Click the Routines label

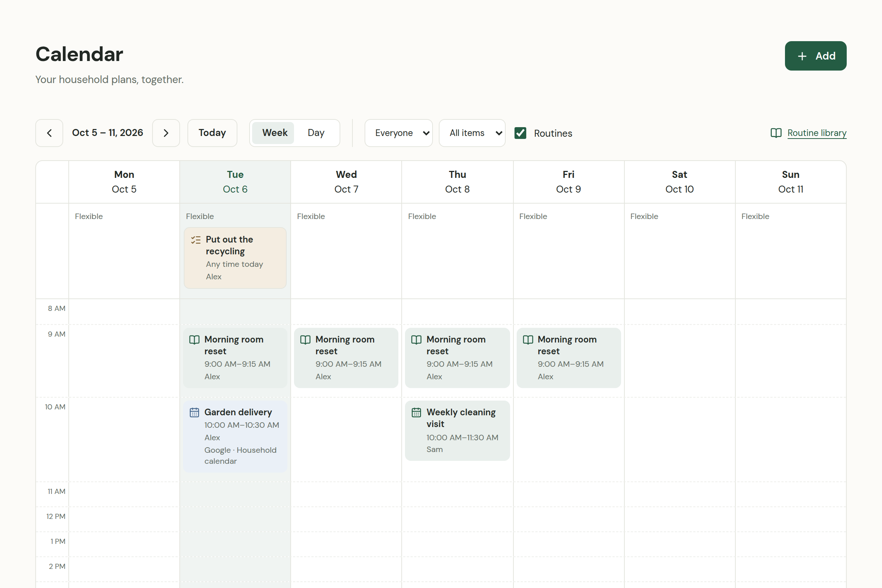[x=553, y=133]
